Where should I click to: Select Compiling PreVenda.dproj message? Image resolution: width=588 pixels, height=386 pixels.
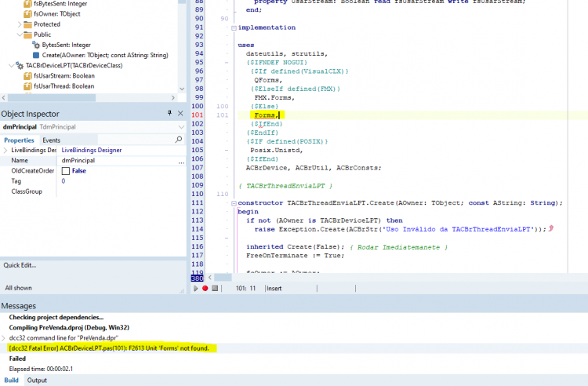pos(69,328)
